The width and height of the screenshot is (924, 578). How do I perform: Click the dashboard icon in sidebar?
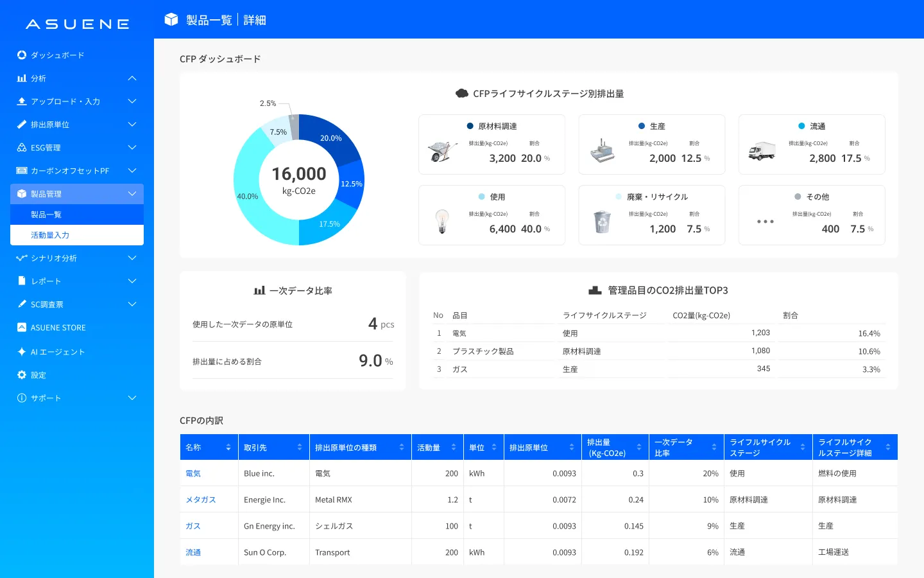[22, 55]
